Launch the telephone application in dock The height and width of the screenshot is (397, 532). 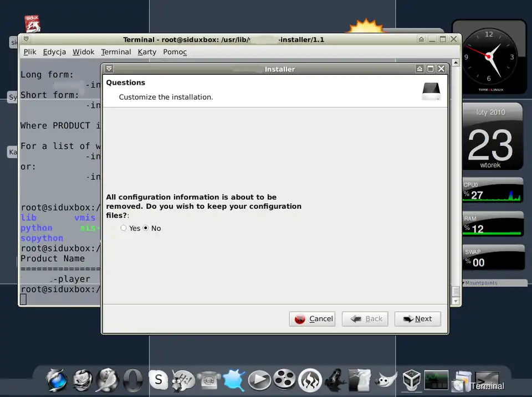209,380
